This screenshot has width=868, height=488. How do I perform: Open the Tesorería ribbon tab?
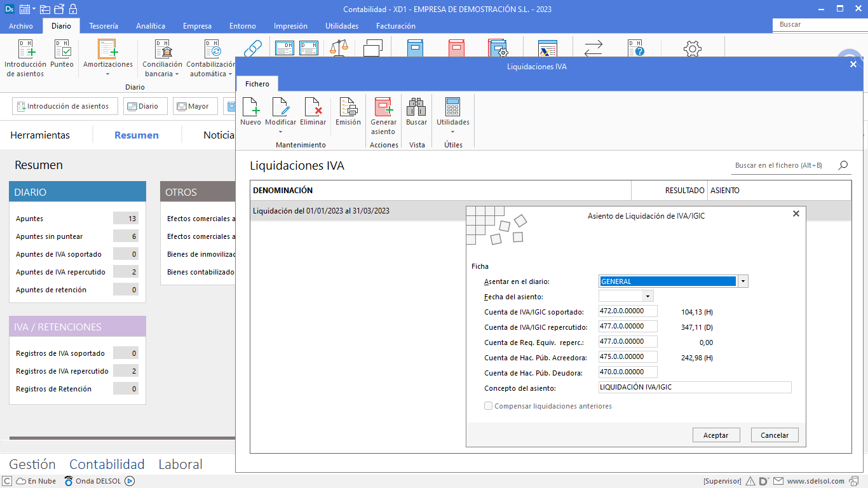coord(104,26)
